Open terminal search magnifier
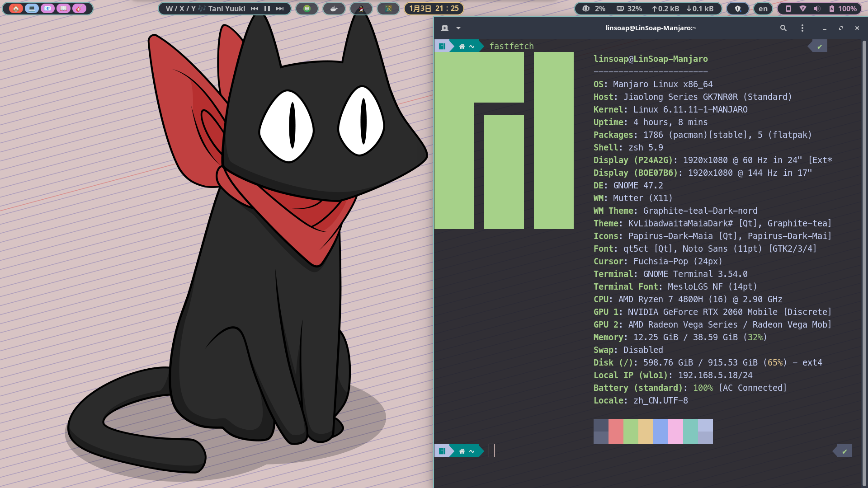 783,28
